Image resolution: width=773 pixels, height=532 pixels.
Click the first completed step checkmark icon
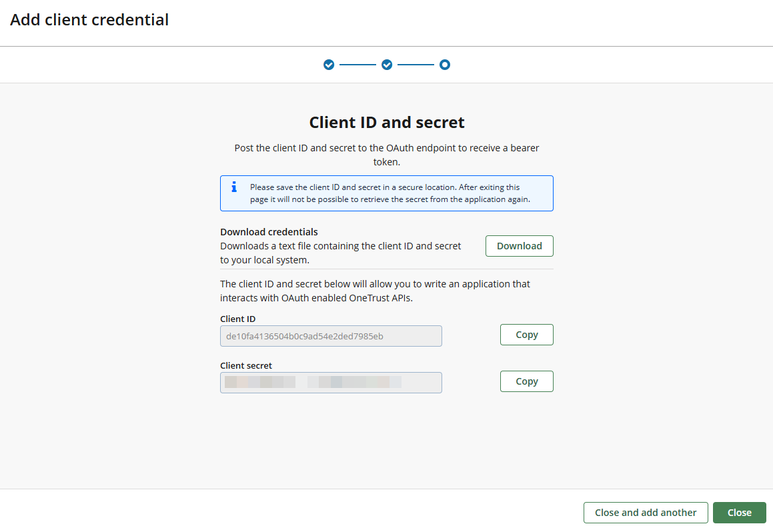(x=329, y=65)
